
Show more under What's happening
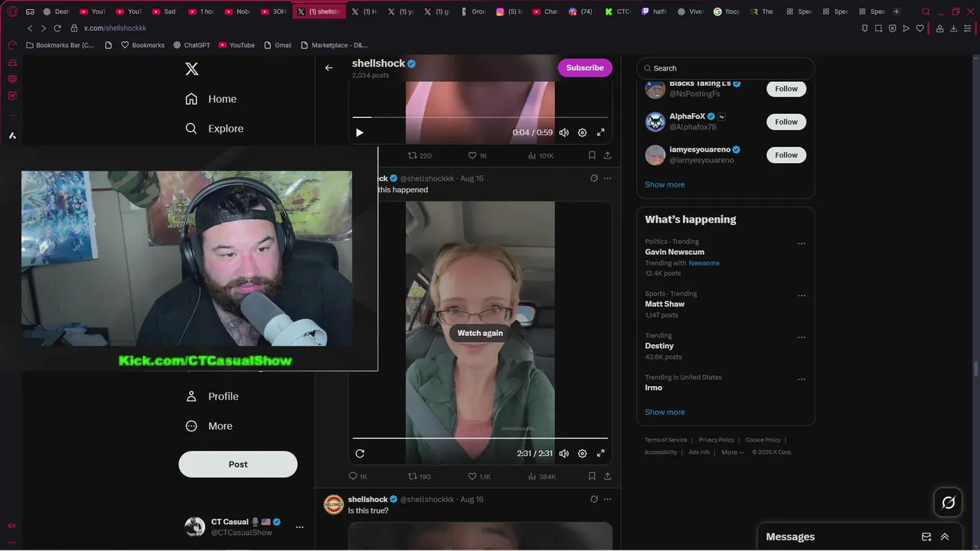pyautogui.click(x=665, y=412)
